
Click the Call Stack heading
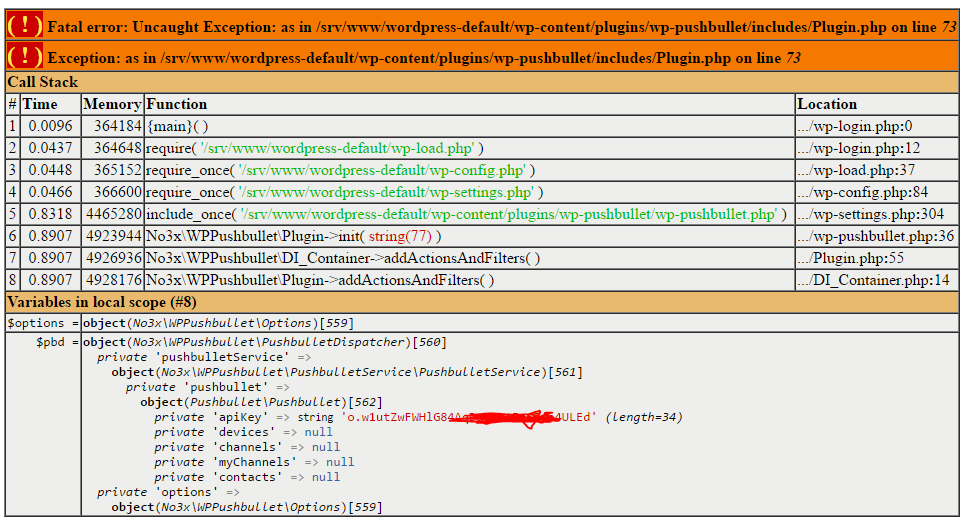pyautogui.click(x=42, y=82)
